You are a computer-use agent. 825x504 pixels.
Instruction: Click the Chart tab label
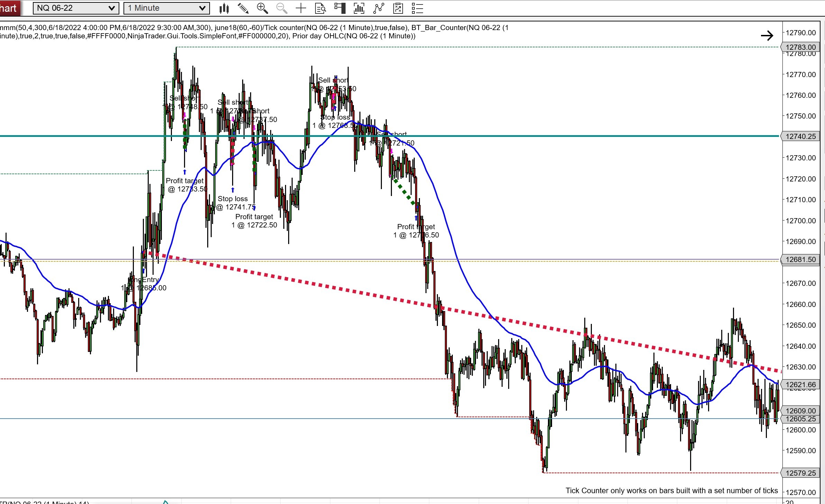(9, 8)
